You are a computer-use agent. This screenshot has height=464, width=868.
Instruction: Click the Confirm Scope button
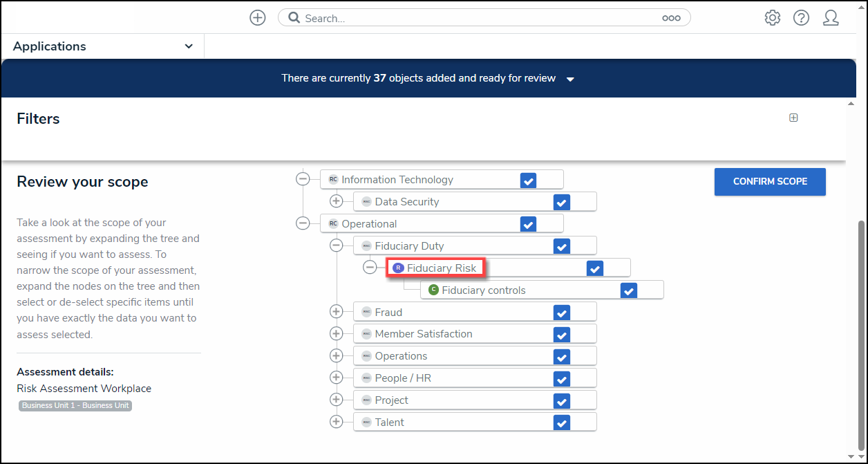[x=769, y=181]
